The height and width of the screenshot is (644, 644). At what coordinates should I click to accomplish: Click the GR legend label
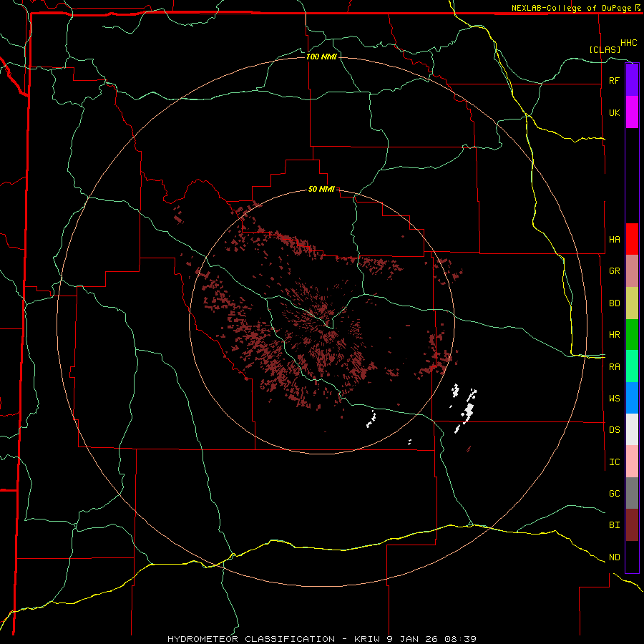[614, 271]
